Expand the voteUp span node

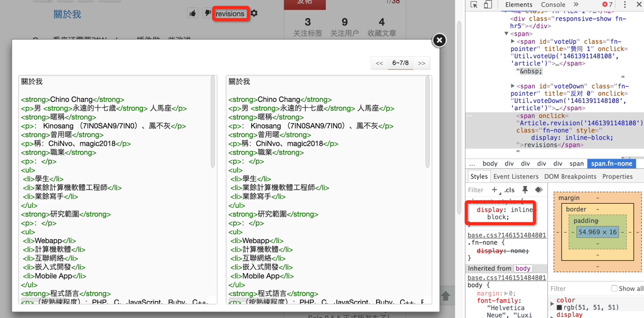[x=513, y=42]
